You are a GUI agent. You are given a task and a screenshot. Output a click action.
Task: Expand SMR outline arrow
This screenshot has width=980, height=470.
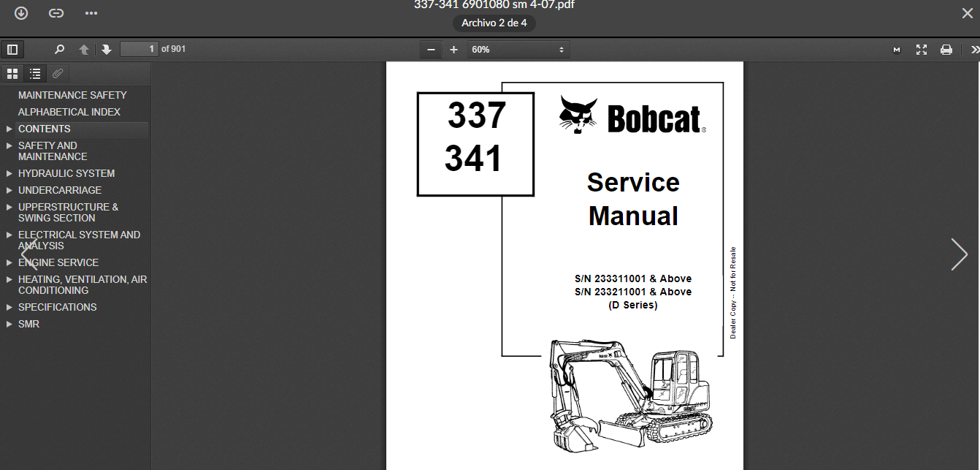(x=9, y=324)
